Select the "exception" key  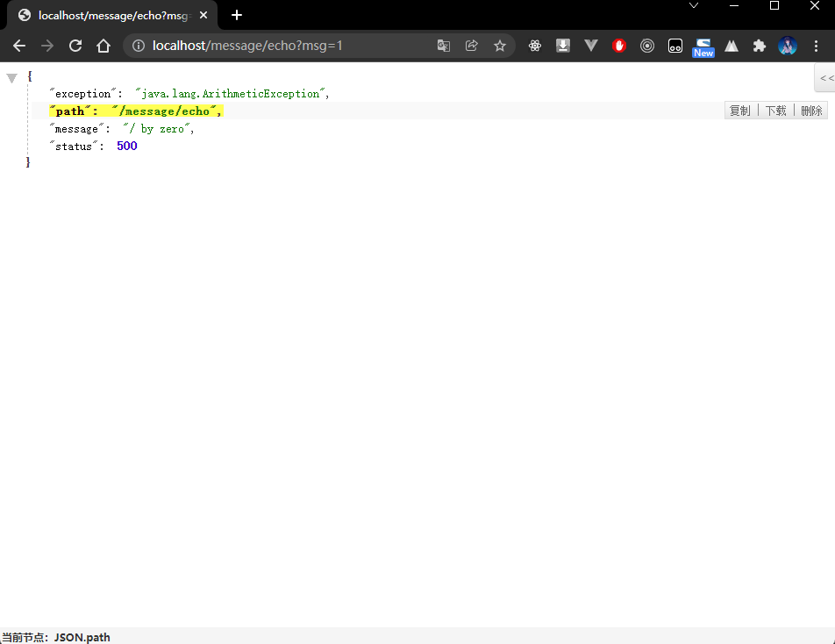coord(83,94)
